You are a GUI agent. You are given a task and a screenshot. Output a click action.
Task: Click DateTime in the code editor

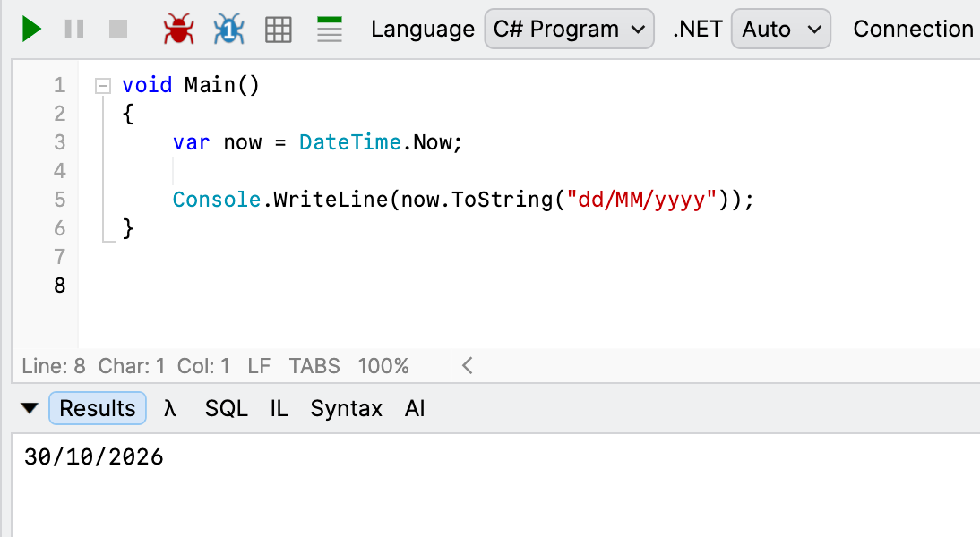click(x=349, y=142)
